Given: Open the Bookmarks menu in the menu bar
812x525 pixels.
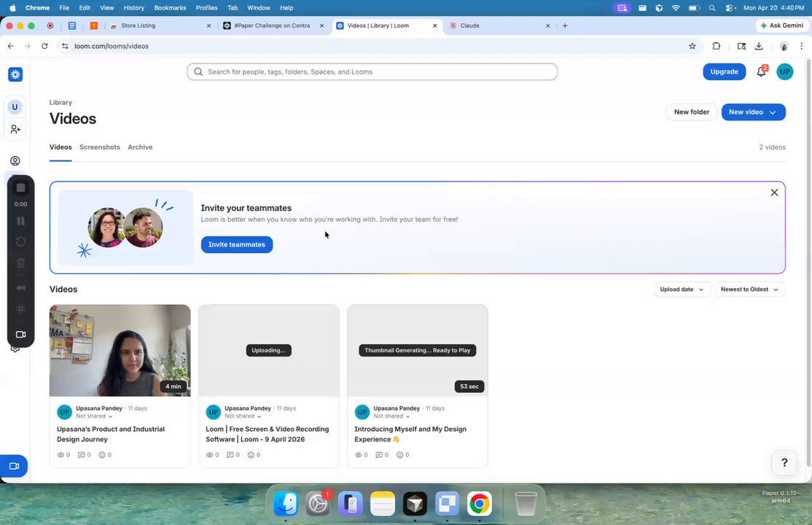Looking at the screenshot, I should pyautogui.click(x=170, y=8).
